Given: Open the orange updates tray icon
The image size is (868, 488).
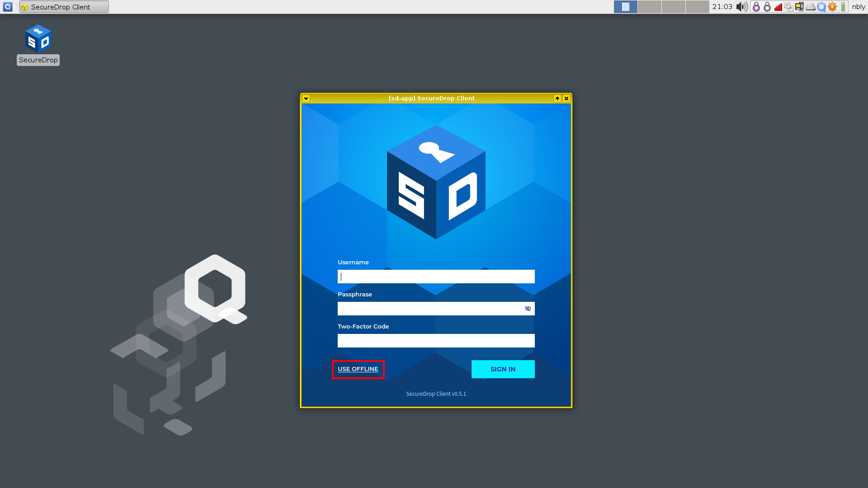Looking at the screenshot, I should 832,7.
